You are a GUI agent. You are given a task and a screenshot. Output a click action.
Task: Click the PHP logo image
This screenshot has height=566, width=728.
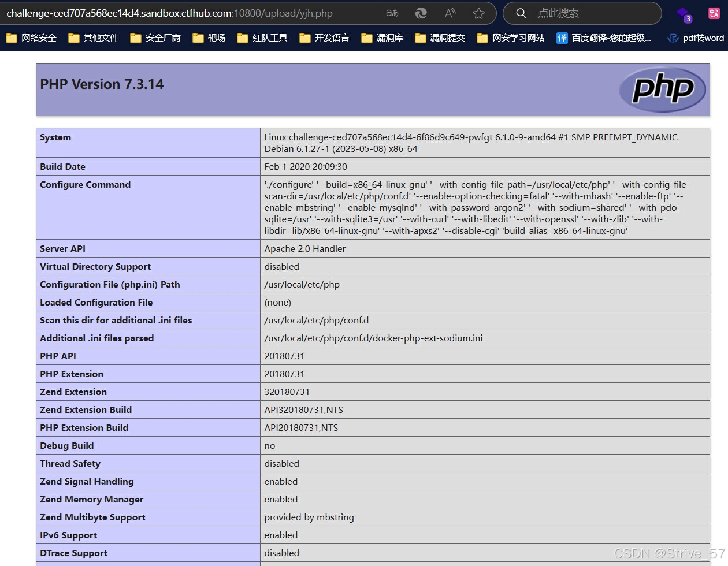(x=663, y=90)
